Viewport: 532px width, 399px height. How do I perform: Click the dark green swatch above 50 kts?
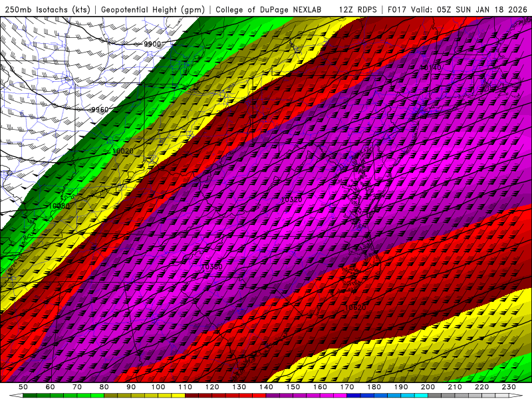coord(30,396)
